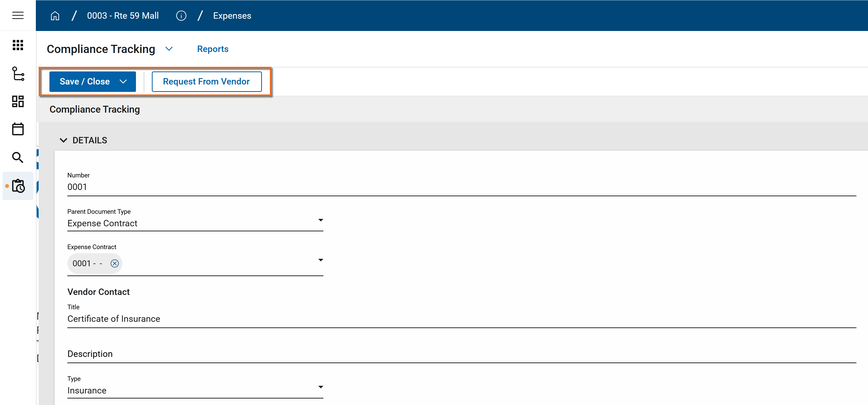The width and height of the screenshot is (868, 405).
Task: Open the Save / Close split arrow
Action: coord(123,82)
